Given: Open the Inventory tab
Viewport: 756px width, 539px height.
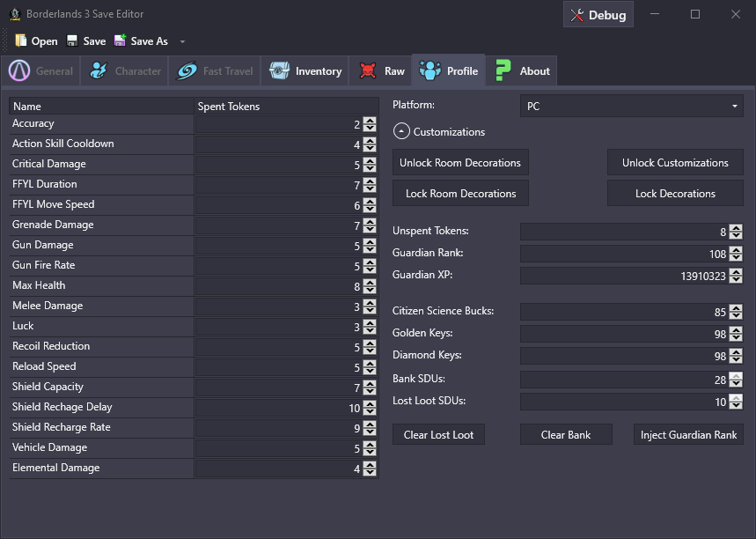Looking at the screenshot, I should pyautogui.click(x=305, y=71).
